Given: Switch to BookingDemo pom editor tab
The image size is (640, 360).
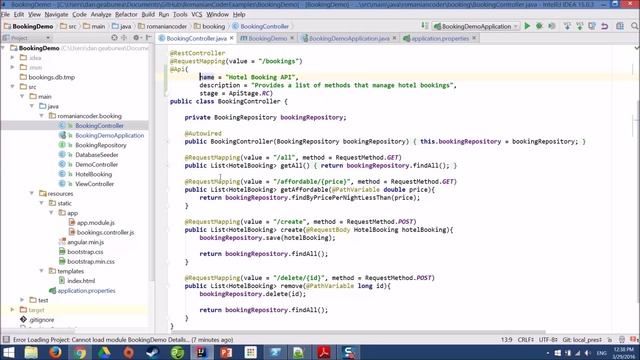Looking at the screenshot, I should pos(267,38).
